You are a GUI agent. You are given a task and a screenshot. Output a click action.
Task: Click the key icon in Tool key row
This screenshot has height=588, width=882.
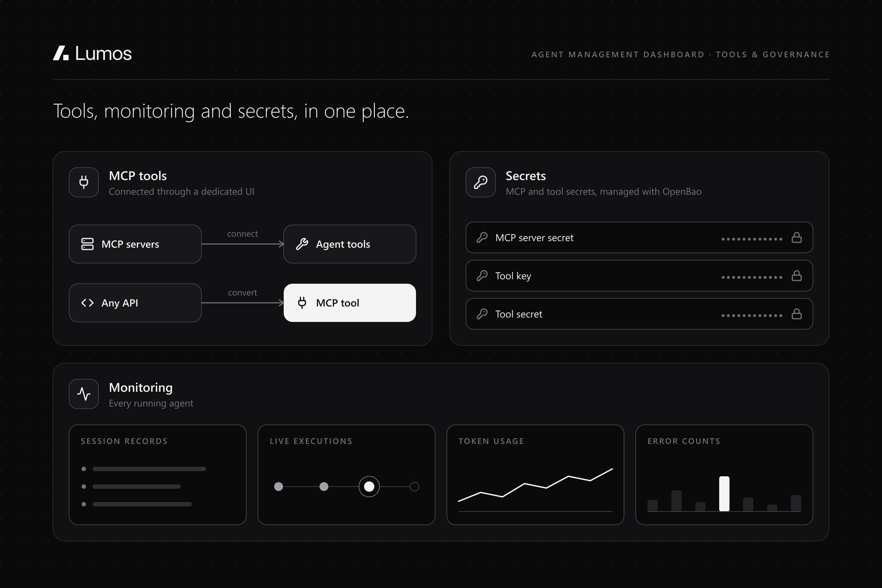(x=482, y=276)
